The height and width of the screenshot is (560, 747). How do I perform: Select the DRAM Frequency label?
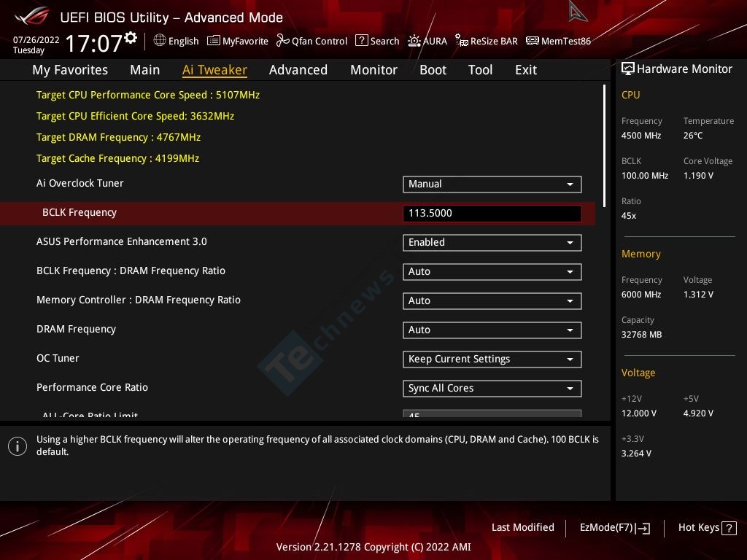click(76, 329)
